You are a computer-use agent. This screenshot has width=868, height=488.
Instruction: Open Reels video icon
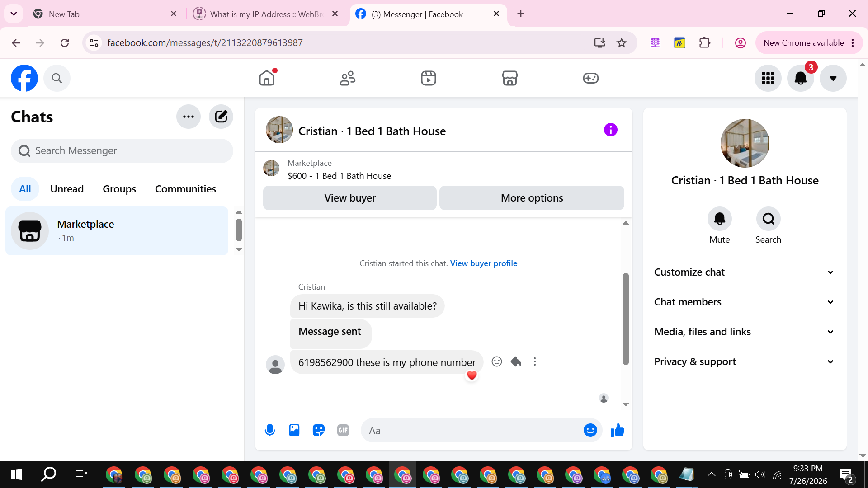(429, 78)
